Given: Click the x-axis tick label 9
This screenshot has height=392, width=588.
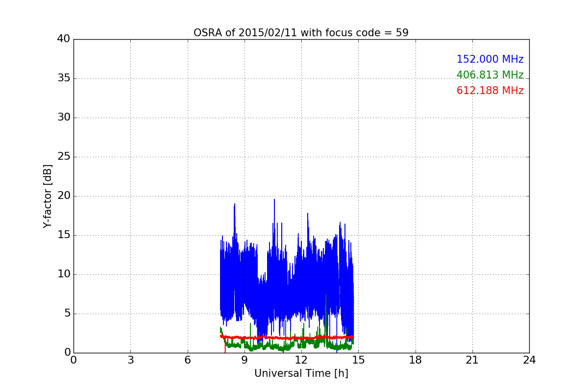Looking at the screenshot, I should [x=244, y=360].
